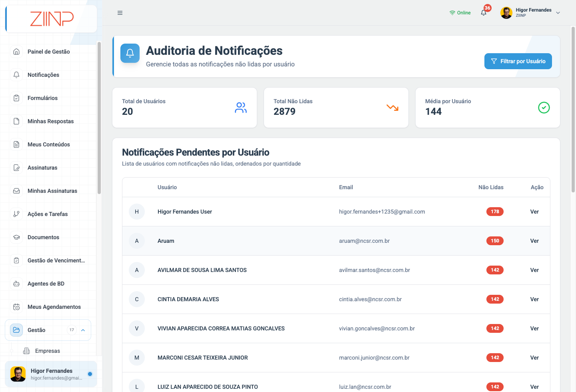Click the ZIINP logo
This screenshot has height=392, width=576.
(x=52, y=19)
